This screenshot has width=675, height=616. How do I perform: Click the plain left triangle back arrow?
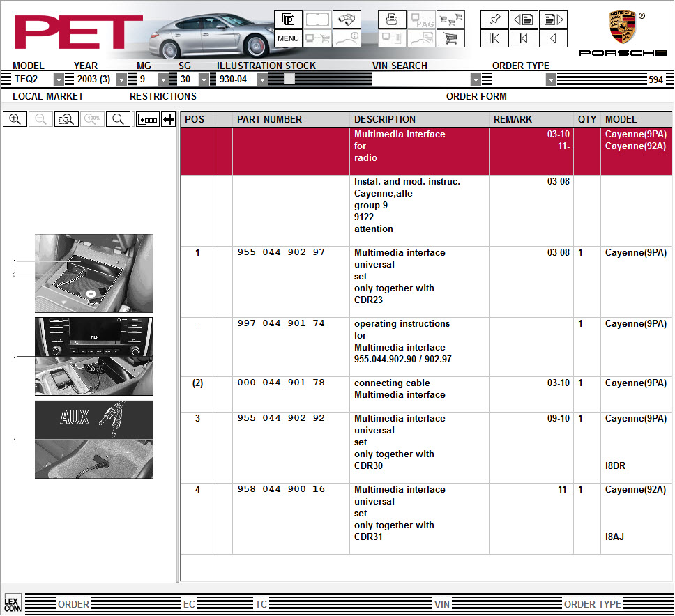pos(553,38)
